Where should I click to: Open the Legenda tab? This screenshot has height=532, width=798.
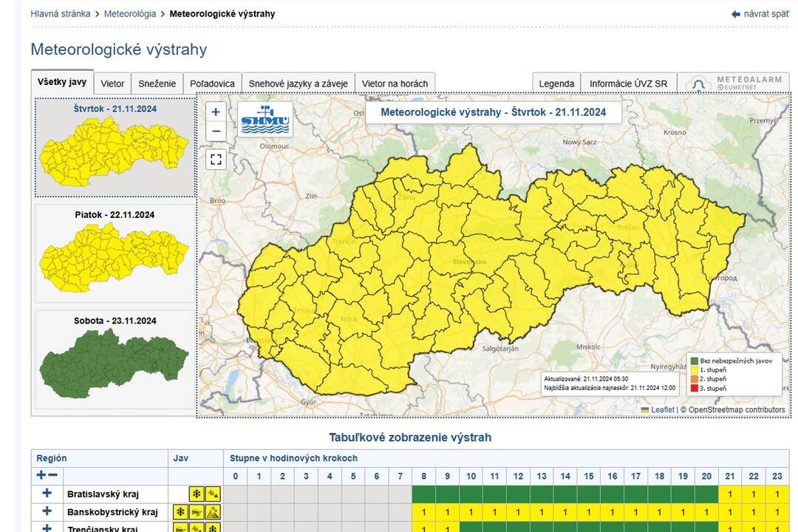pos(556,83)
